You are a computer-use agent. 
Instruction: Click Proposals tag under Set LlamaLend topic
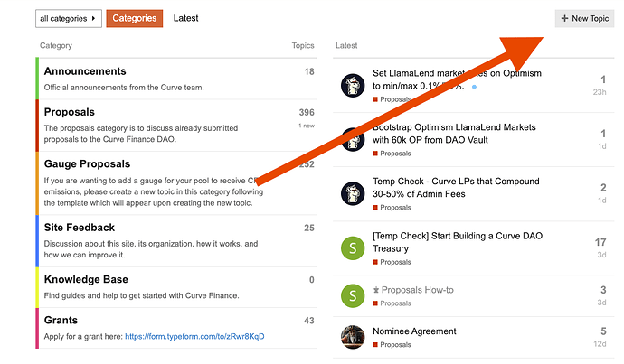tap(392, 99)
